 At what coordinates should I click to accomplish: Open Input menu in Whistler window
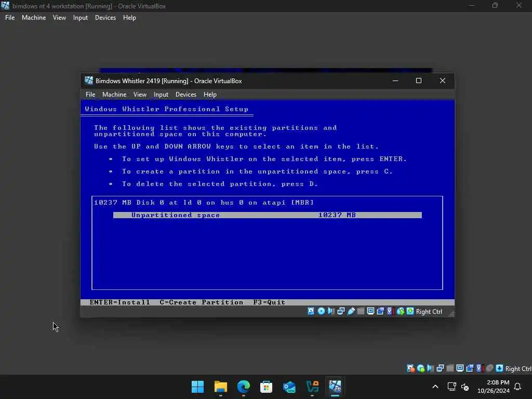pyautogui.click(x=161, y=95)
